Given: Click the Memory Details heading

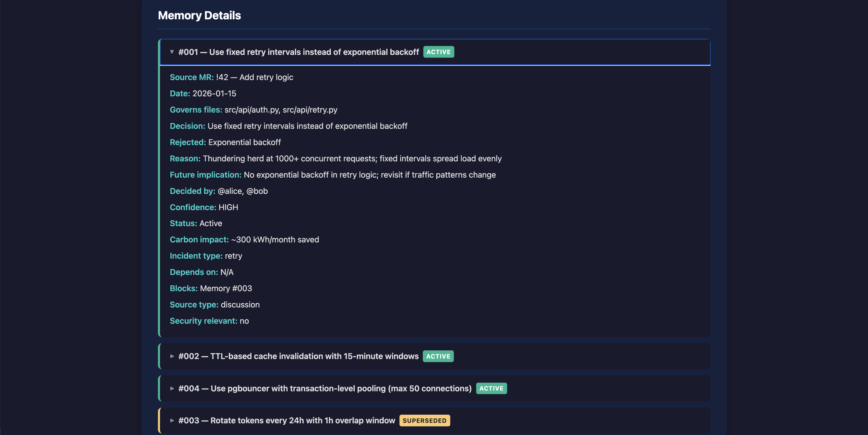Looking at the screenshot, I should tap(199, 15).
